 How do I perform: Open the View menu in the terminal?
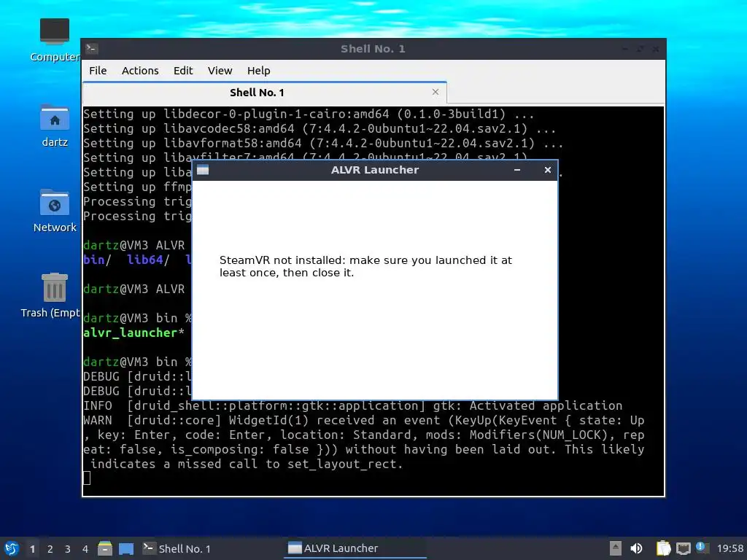pyautogui.click(x=220, y=71)
